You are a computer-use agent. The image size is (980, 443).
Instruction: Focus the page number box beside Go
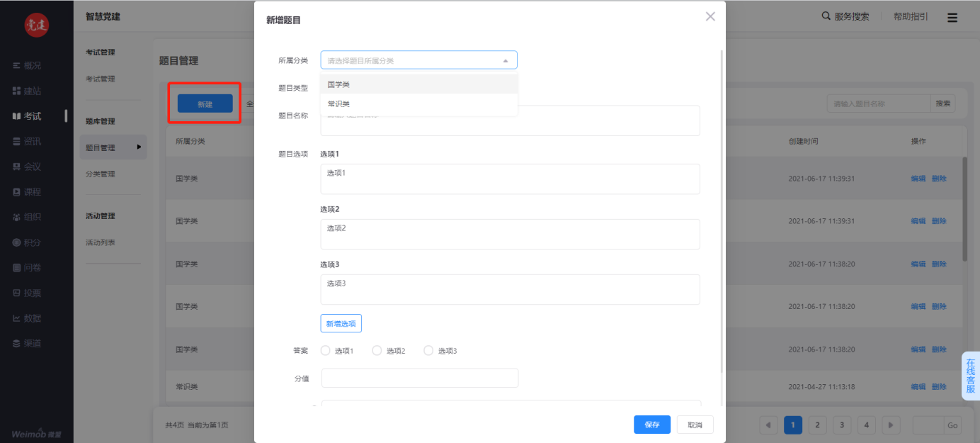(x=928, y=425)
